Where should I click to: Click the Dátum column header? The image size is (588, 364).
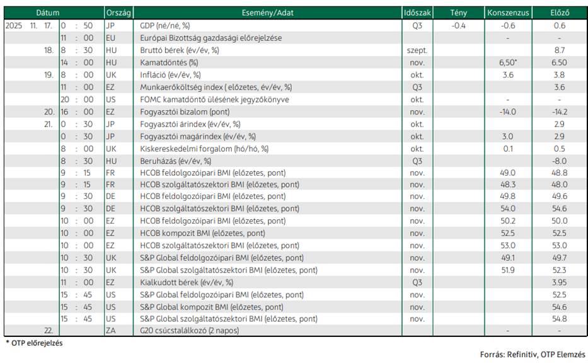48,13
